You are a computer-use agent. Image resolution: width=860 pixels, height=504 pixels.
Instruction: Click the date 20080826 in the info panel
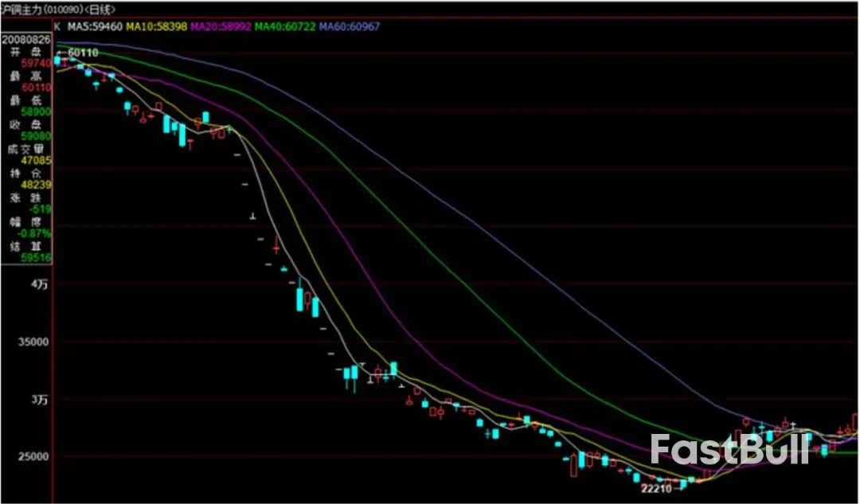(x=26, y=38)
